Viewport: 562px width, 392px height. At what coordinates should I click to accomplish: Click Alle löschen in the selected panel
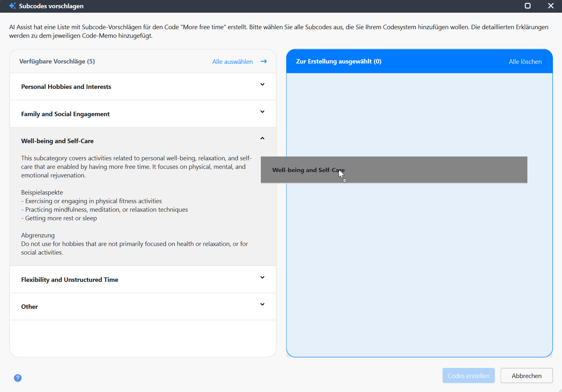[x=525, y=62]
